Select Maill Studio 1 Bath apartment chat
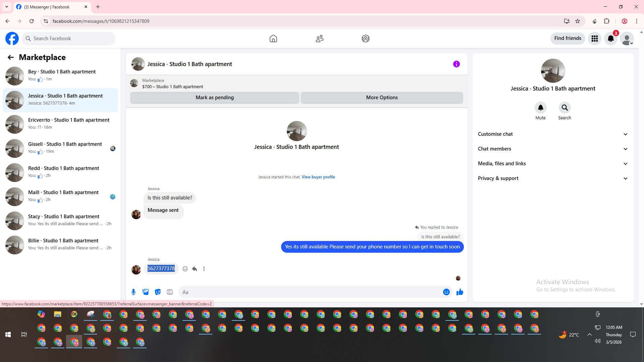The width and height of the screenshot is (644, 362). point(60,197)
